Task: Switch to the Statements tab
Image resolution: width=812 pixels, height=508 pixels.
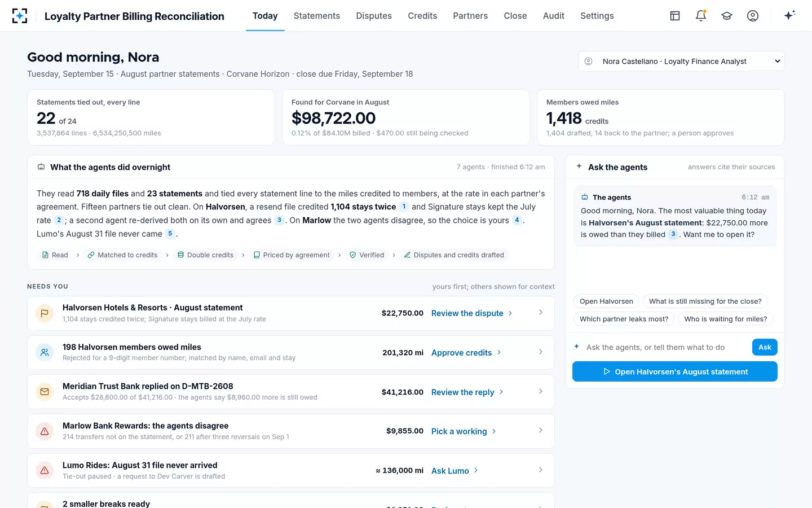Action: click(317, 16)
